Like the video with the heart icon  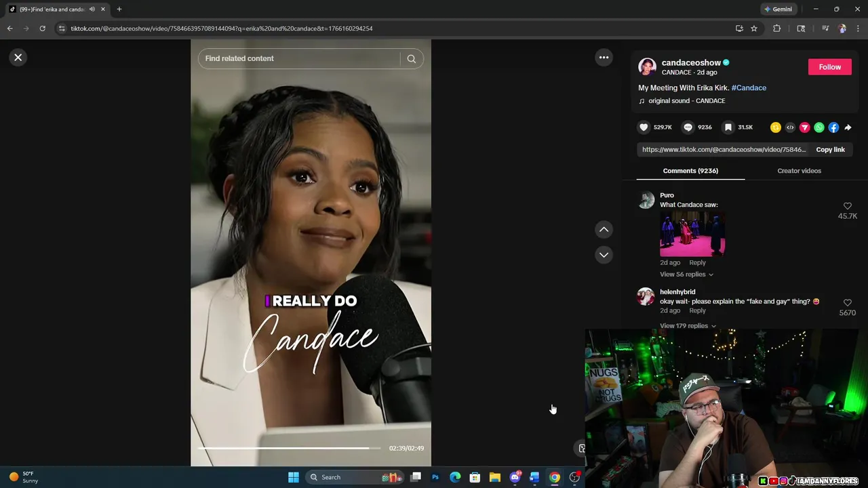[644, 127]
